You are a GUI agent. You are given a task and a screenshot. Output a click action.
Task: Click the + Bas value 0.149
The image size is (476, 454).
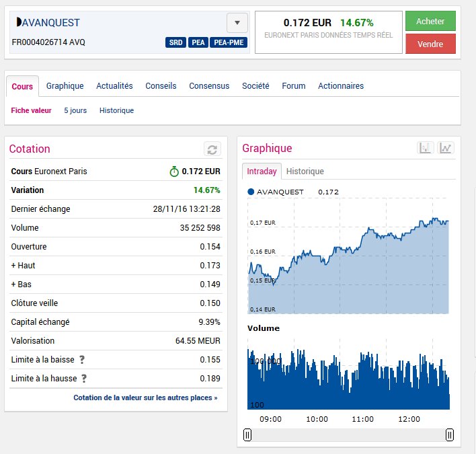[x=210, y=285]
